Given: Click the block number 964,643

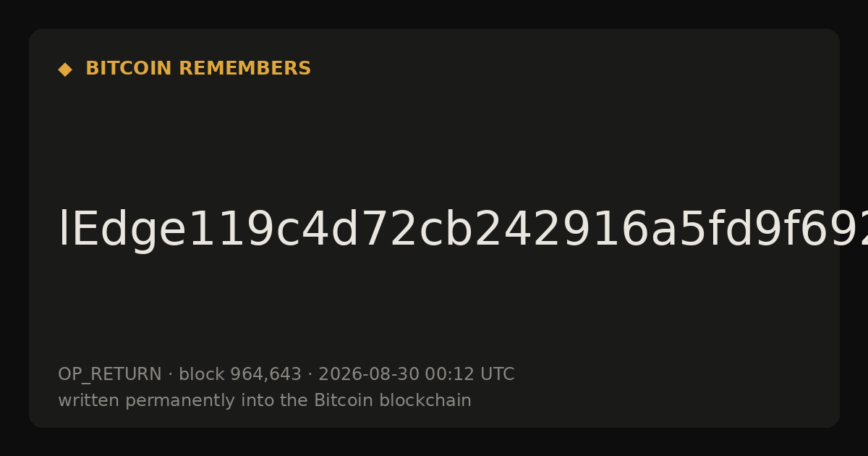Looking at the screenshot, I should tap(265, 375).
